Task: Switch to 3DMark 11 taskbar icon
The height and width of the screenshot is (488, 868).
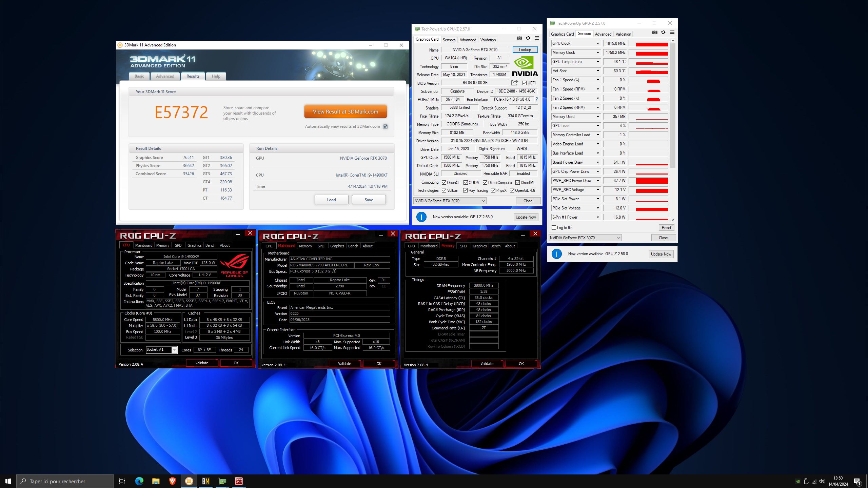Action: pyautogui.click(x=189, y=481)
